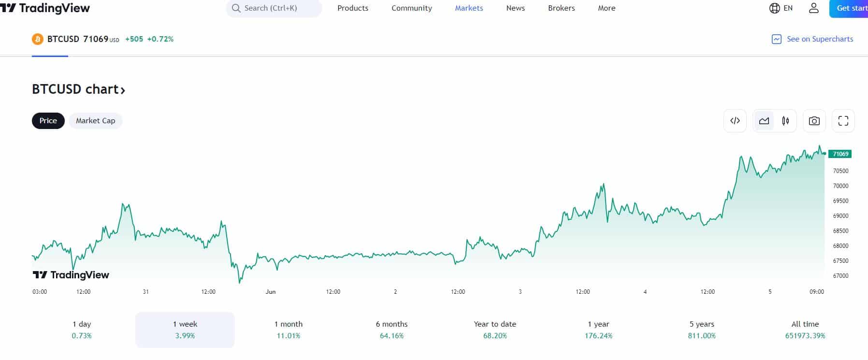
Task: Select the 1 week range
Action: point(185,330)
